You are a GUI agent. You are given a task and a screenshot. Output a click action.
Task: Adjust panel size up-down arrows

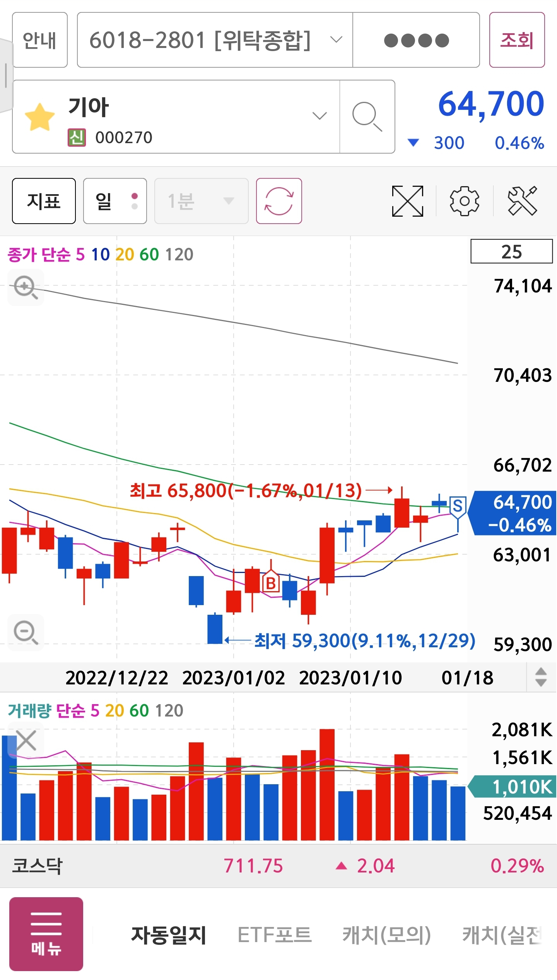pyautogui.click(x=541, y=677)
